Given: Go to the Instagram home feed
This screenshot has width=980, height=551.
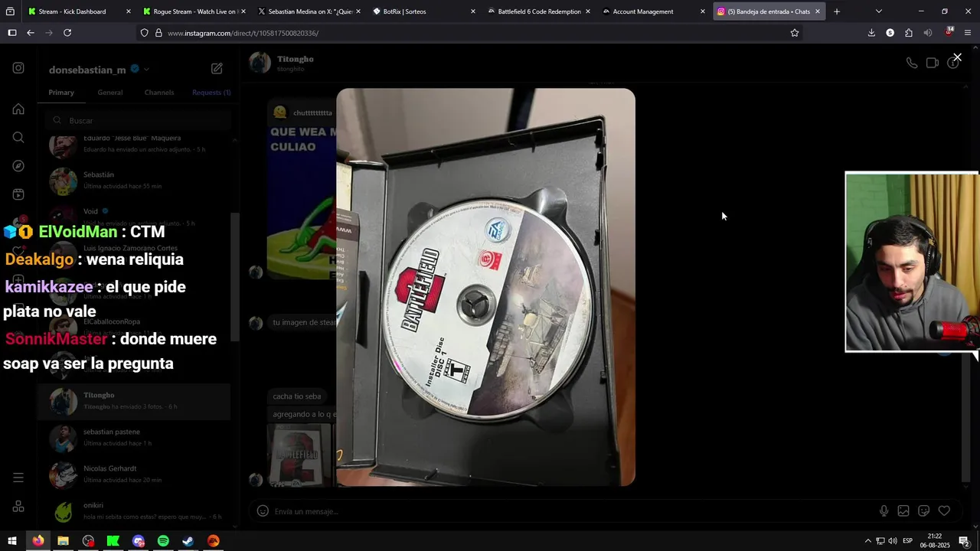Looking at the screenshot, I should (18, 109).
